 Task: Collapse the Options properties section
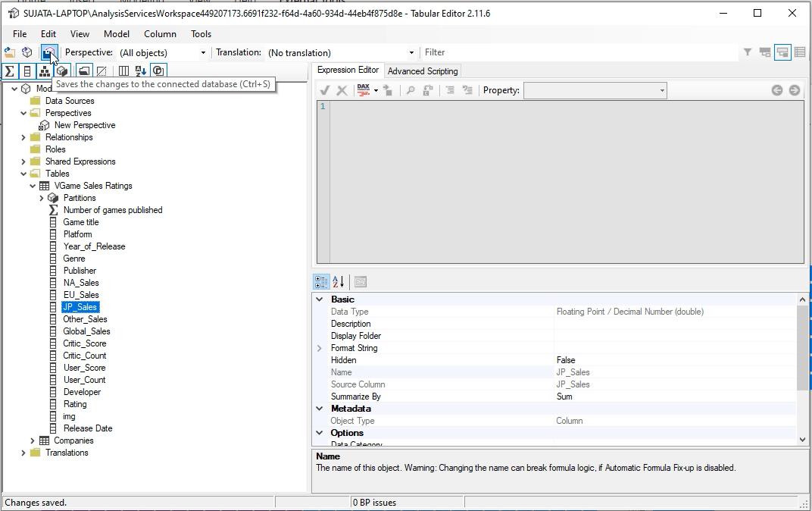click(320, 433)
